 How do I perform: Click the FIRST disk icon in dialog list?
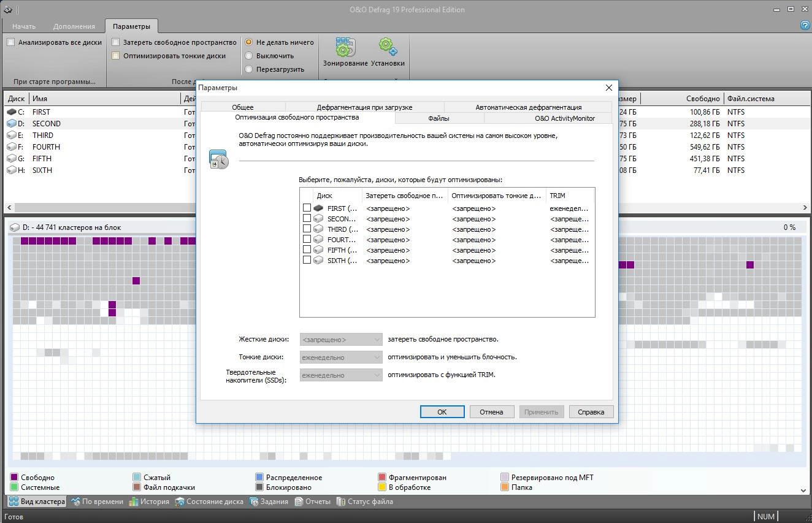(318, 208)
